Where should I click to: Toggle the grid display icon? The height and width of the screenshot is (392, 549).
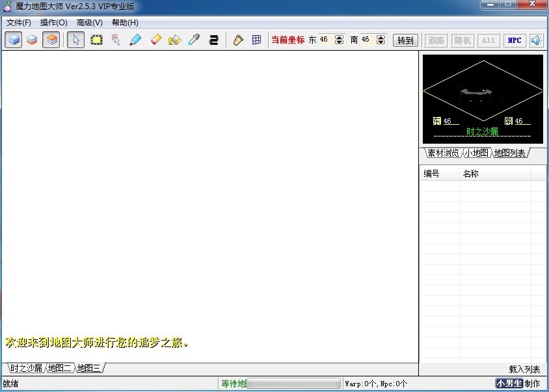click(257, 40)
